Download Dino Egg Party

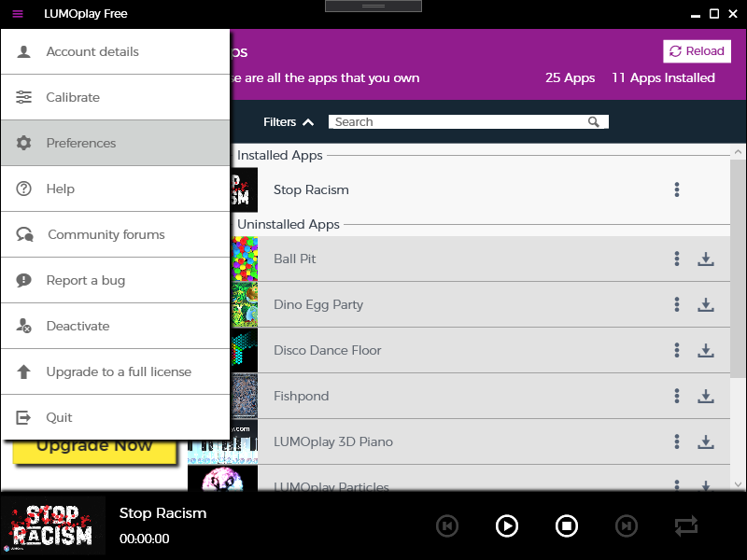(x=706, y=305)
